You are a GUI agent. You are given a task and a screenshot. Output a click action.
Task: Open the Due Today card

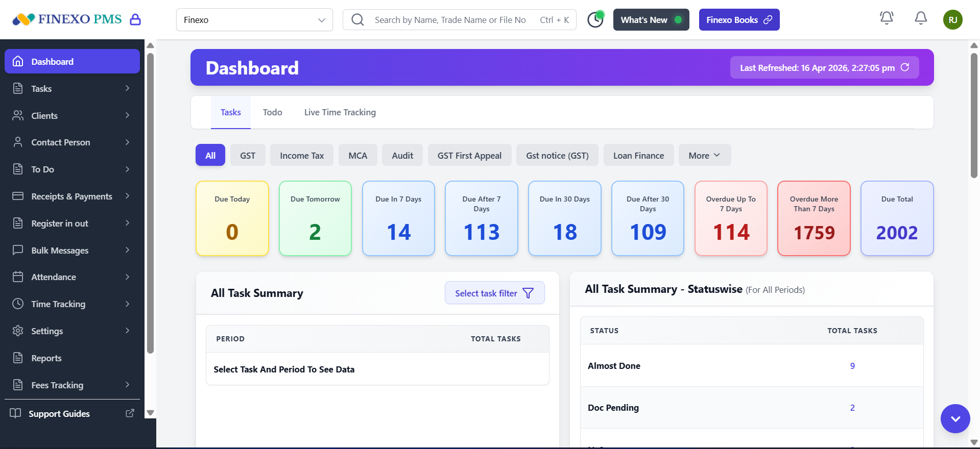tap(232, 218)
